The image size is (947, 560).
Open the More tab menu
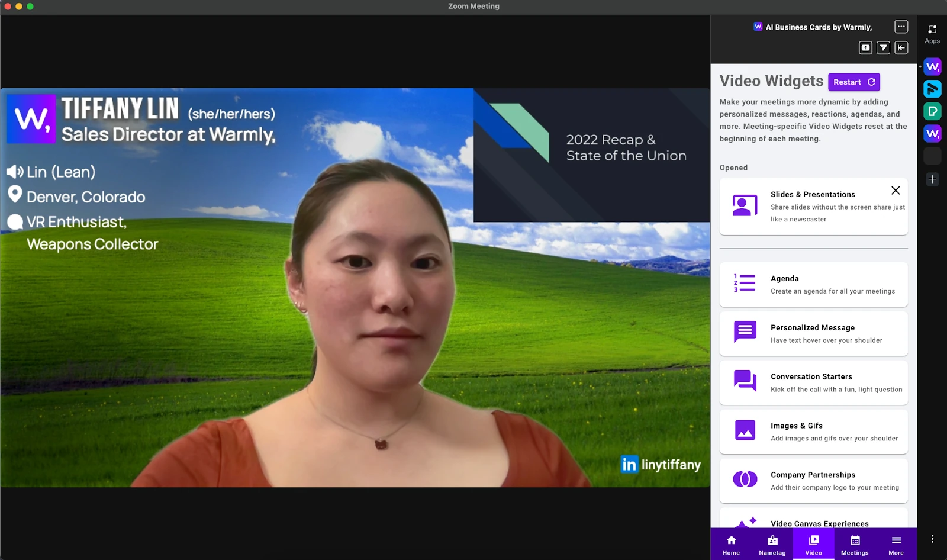pos(896,545)
